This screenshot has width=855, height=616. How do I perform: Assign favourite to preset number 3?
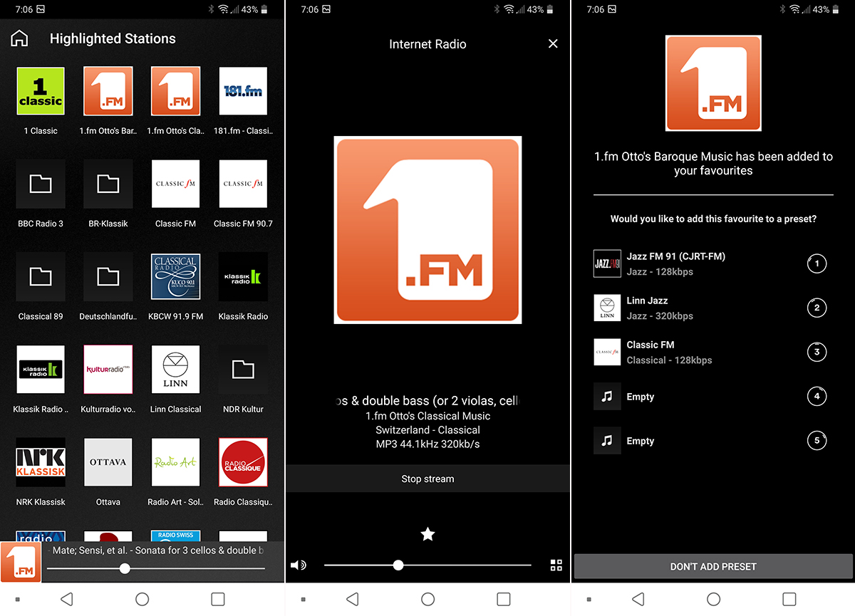pyautogui.click(x=817, y=352)
